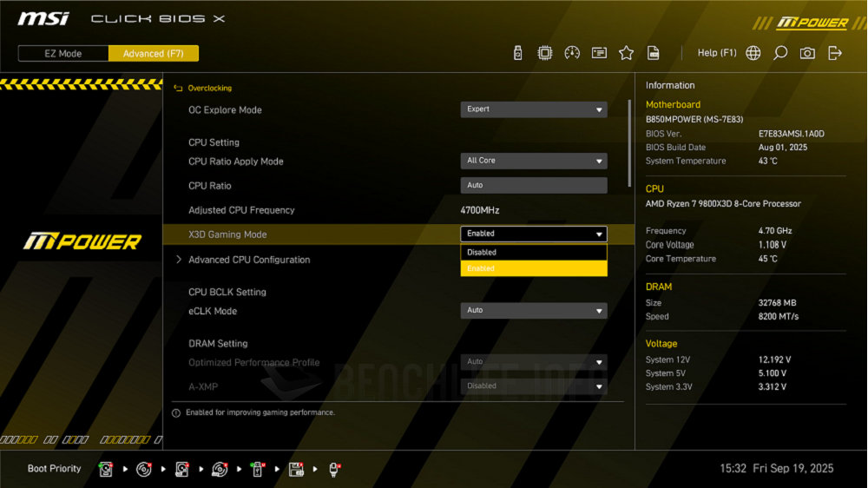The image size is (868, 488).
Task: Click the System 12V 12.192 V reading
Action: pos(774,360)
